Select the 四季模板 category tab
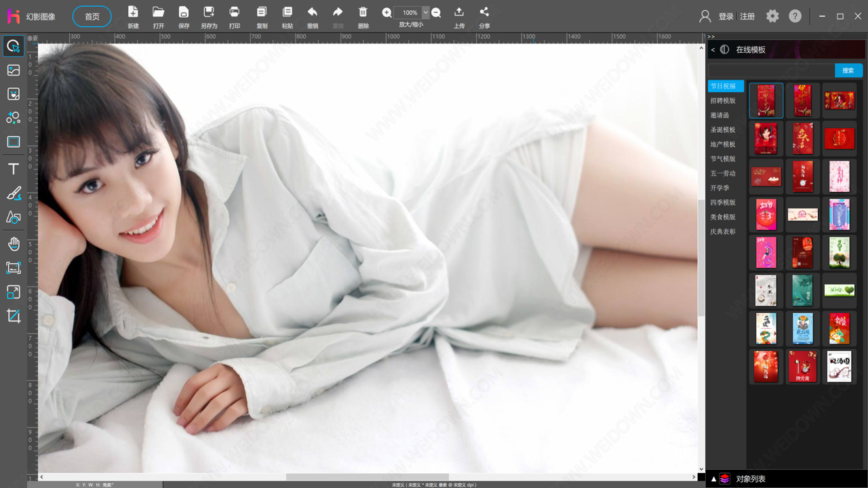The width and height of the screenshot is (868, 488). point(723,203)
